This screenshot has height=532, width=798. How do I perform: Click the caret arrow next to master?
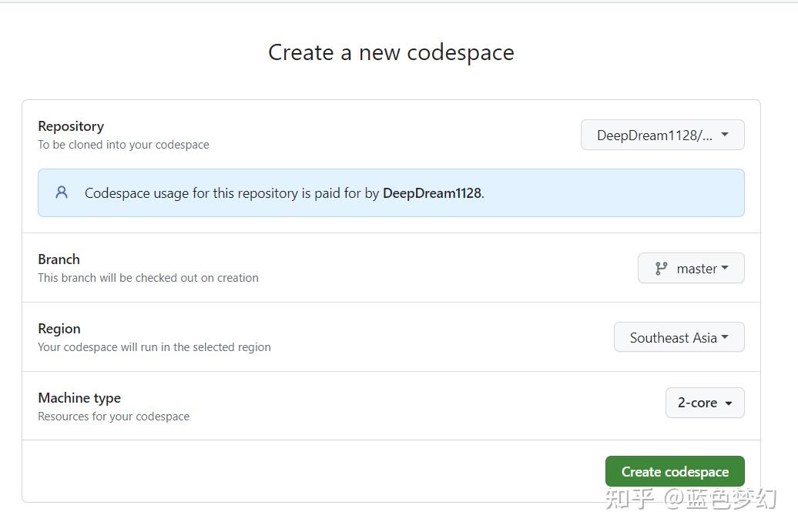(725, 268)
